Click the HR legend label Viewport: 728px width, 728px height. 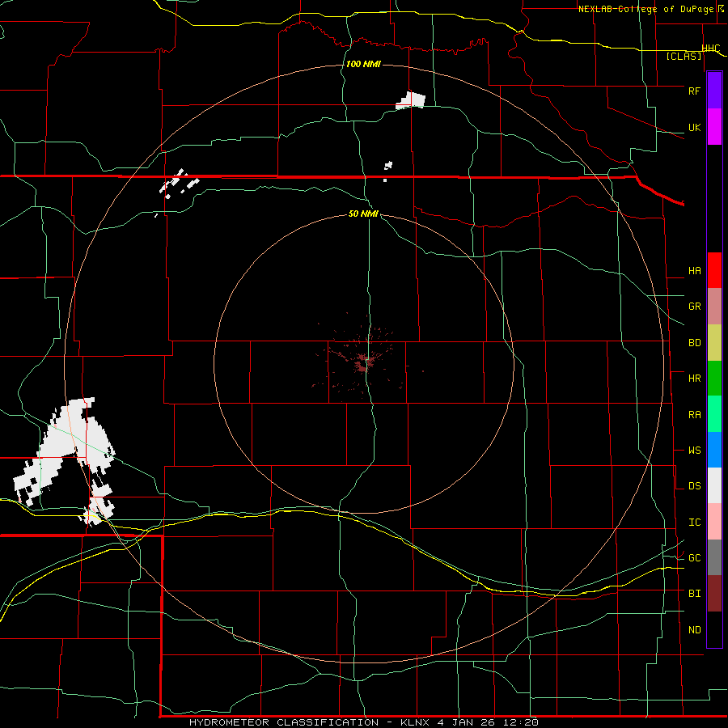click(694, 379)
